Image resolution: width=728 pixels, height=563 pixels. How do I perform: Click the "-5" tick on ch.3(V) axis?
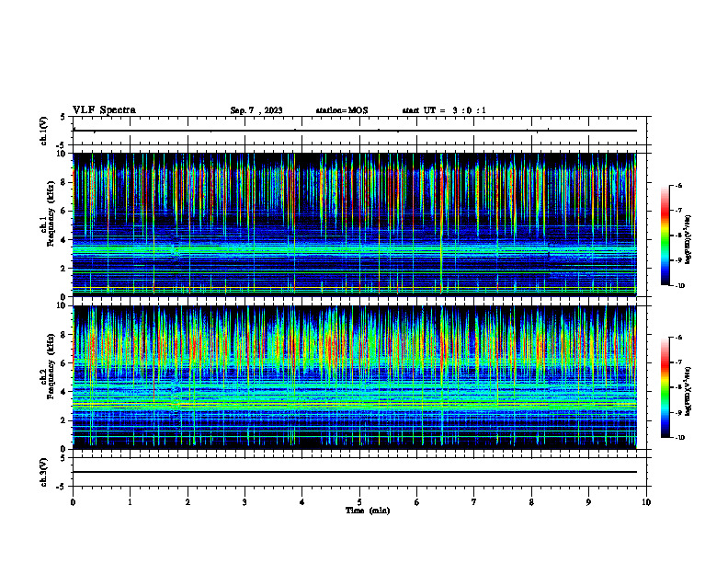[x=62, y=487]
